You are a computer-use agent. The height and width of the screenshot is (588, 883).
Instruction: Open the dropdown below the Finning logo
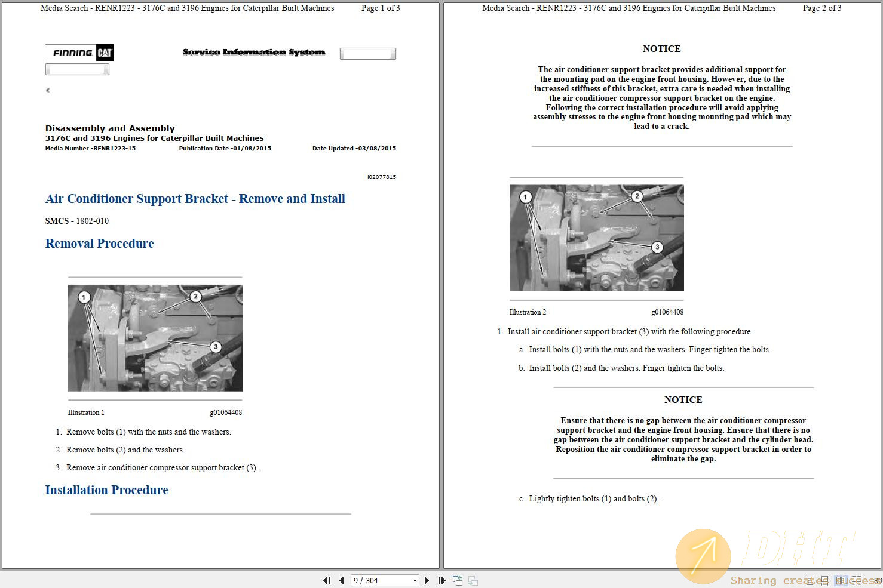77,69
